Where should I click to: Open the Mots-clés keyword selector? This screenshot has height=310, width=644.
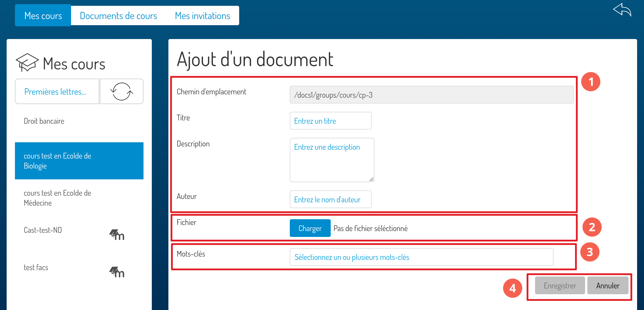[421, 257]
